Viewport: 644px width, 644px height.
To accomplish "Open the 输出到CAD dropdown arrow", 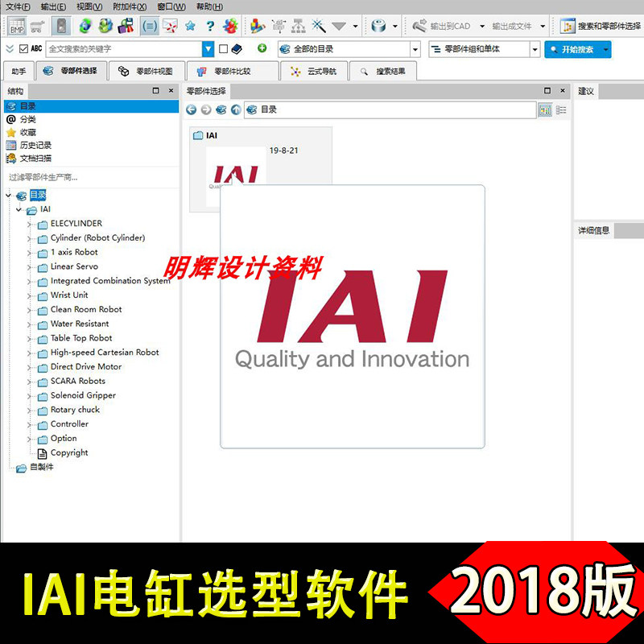I will coord(482,27).
